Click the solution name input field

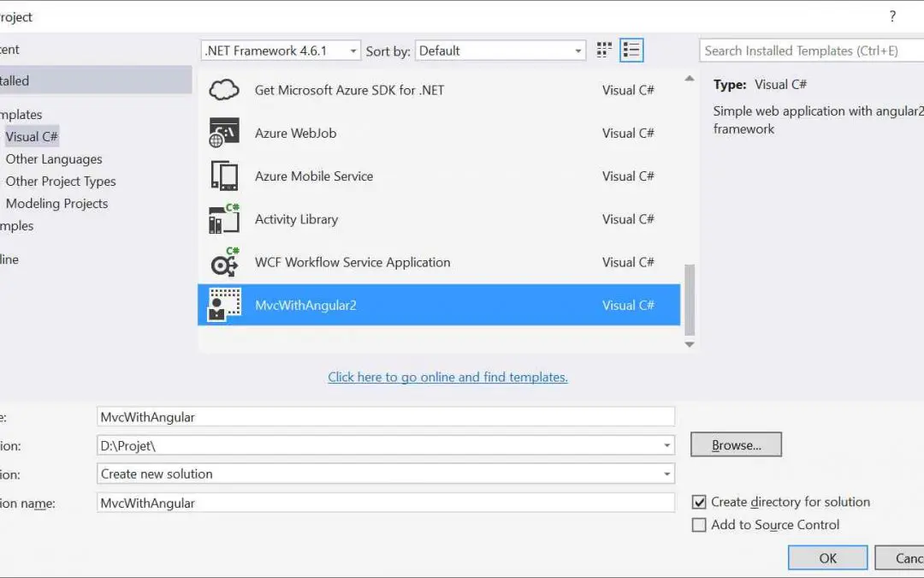pyautogui.click(x=386, y=503)
